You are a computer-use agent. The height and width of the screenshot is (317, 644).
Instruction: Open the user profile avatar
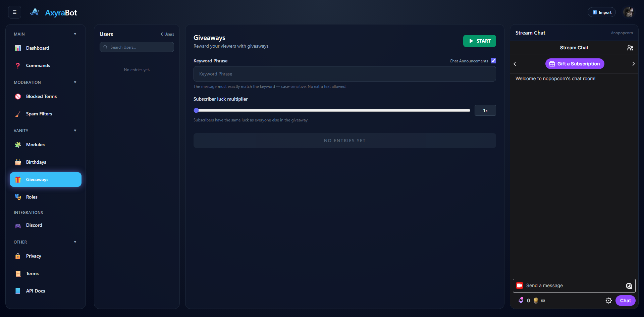tap(628, 12)
